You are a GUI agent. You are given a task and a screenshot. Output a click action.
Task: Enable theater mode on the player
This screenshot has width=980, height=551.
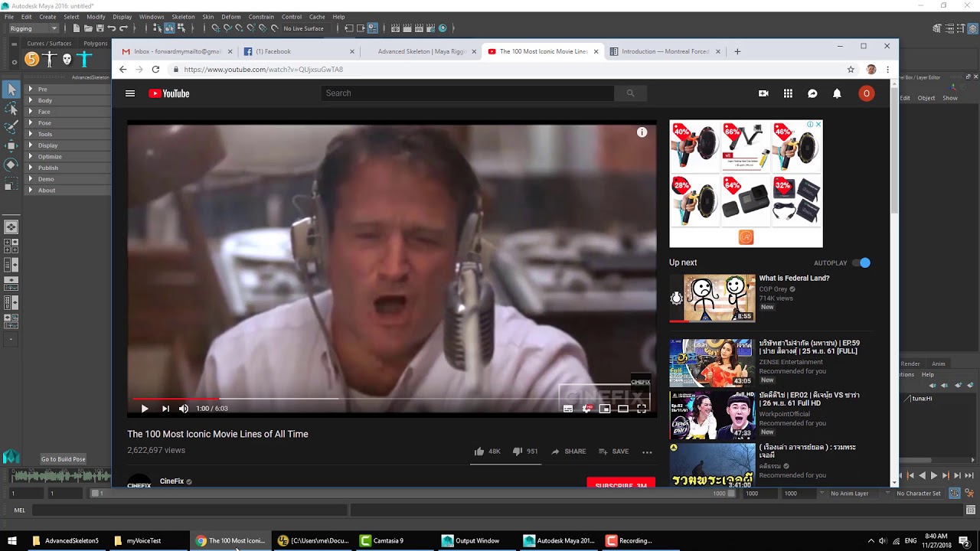pos(623,409)
